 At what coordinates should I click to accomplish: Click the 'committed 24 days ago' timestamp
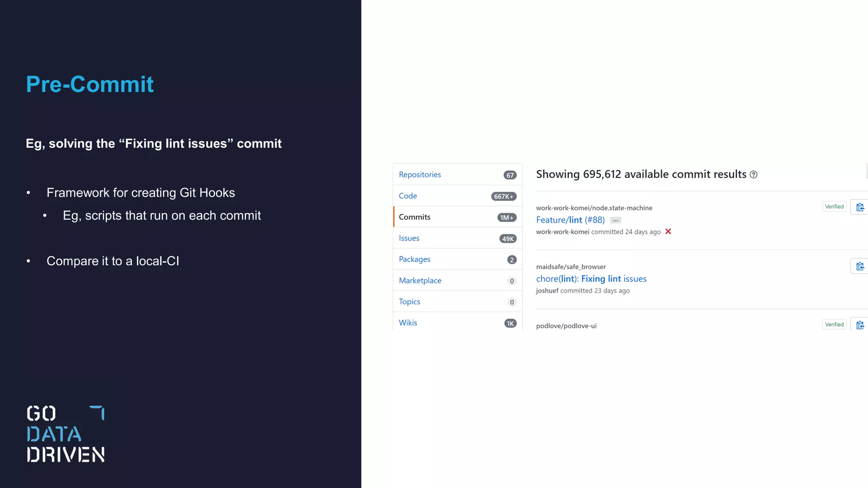(x=626, y=232)
